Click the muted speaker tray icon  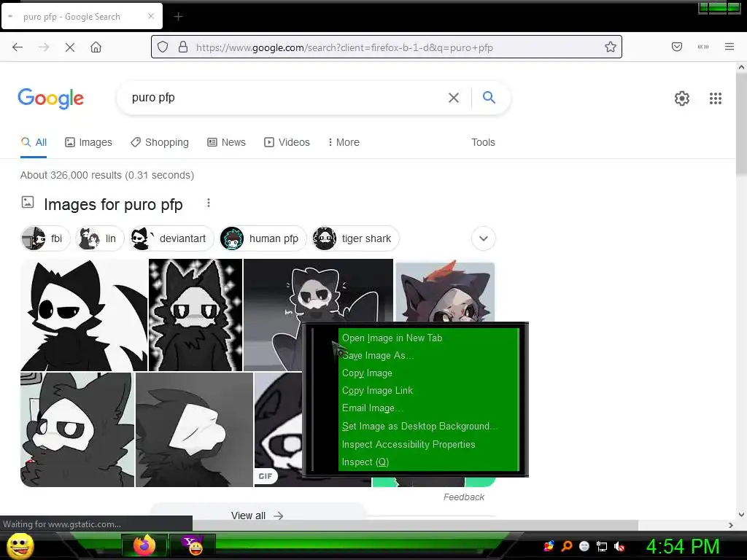(x=619, y=547)
